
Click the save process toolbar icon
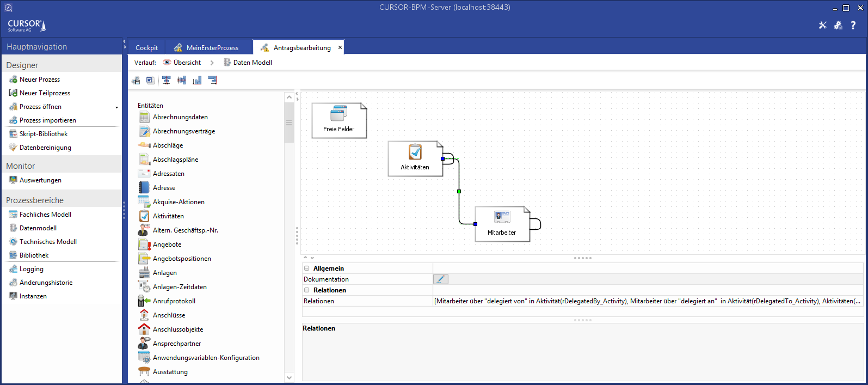[x=136, y=81]
